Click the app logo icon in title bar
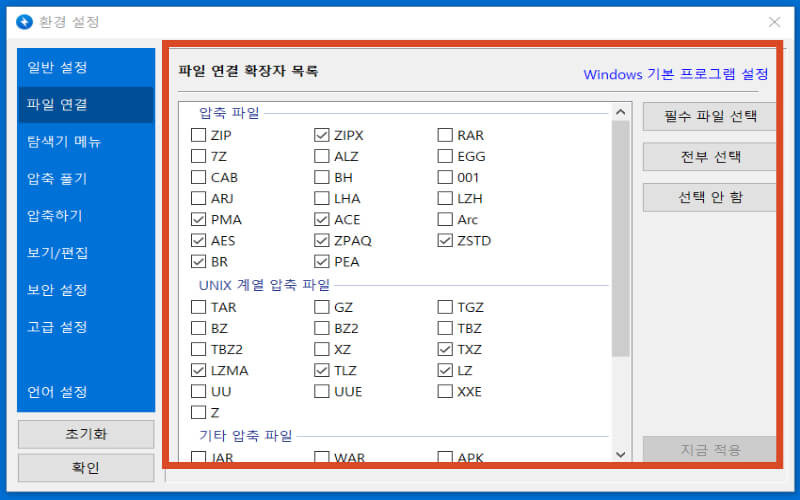The image size is (800, 500). [x=24, y=22]
